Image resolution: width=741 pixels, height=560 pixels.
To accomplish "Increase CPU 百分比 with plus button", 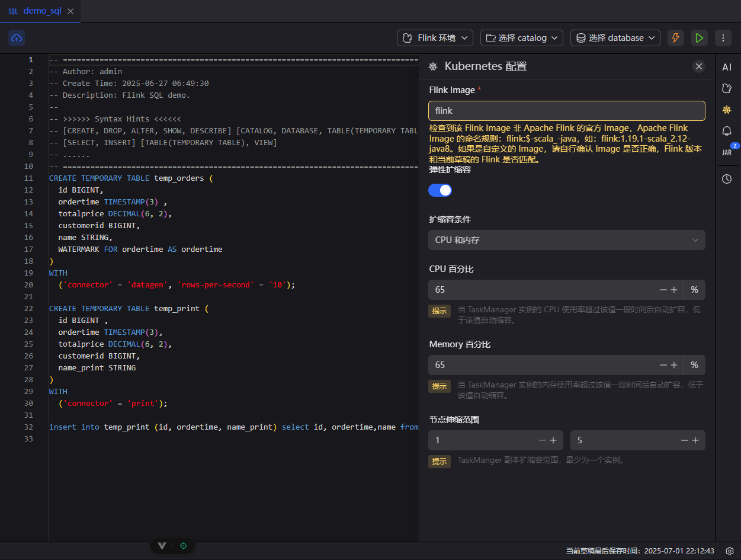I will pyautogui.click(x=674, y=290).
